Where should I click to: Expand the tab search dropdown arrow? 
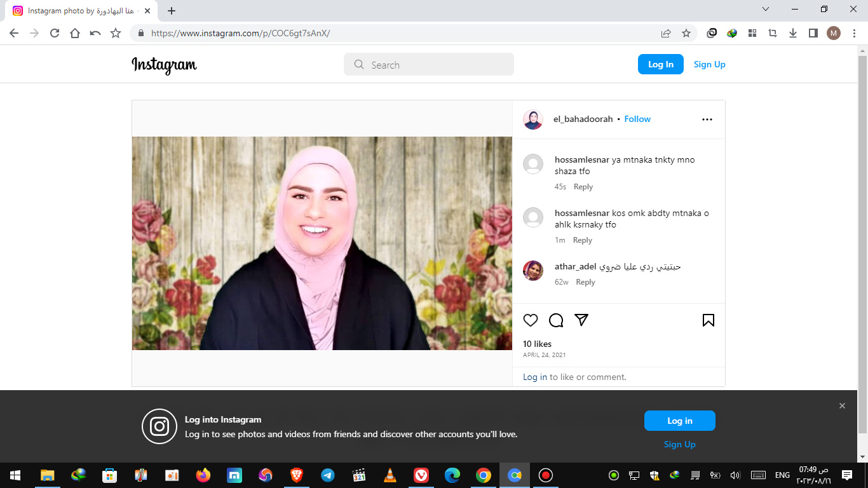766,10
